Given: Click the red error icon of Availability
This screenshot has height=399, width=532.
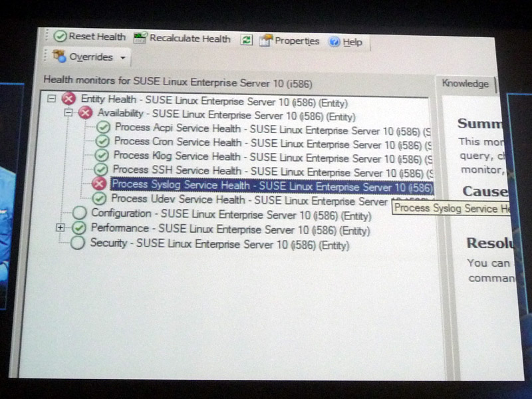Looking at the screenshot, I should [x=86, y=112].
